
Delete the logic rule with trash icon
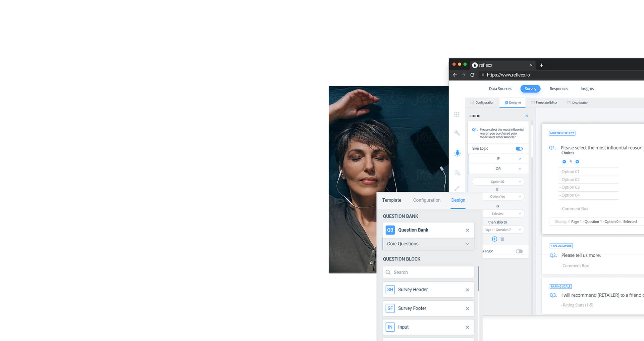502,239
